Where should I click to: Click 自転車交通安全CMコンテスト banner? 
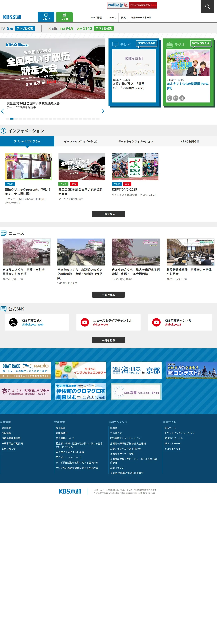(x=191, y=370)
